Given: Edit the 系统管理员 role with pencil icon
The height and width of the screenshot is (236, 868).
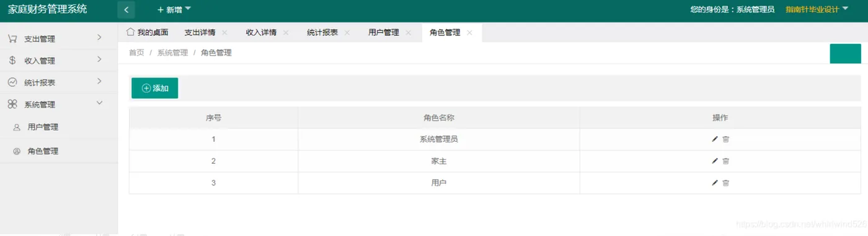Looking at the screenshot, I should (715, 139).
